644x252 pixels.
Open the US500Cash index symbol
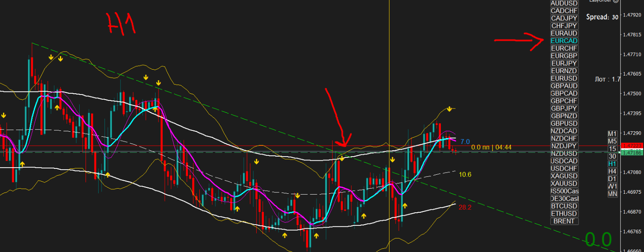564,191
